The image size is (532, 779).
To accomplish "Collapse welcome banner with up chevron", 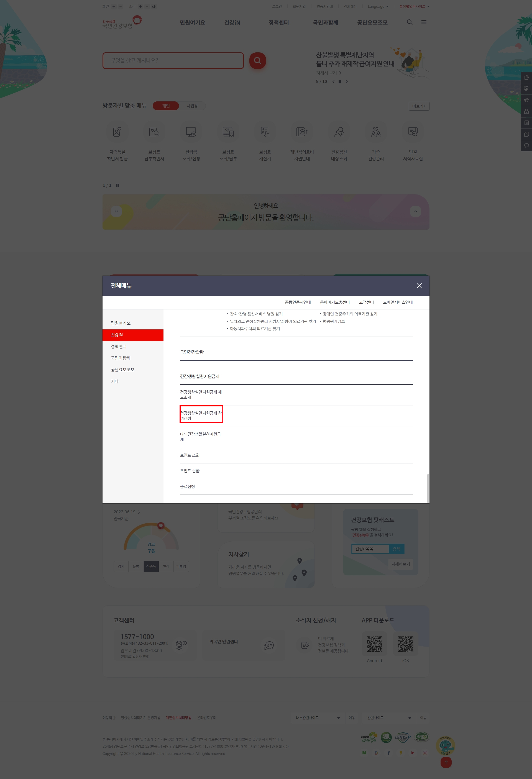I will point(415,211).
